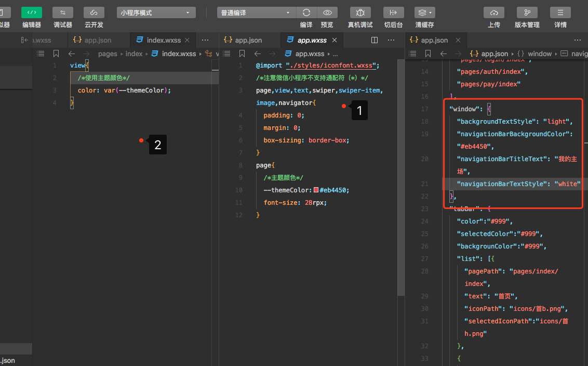
Task: Toggle the 云开发 cloud development button
Action: 93,12
